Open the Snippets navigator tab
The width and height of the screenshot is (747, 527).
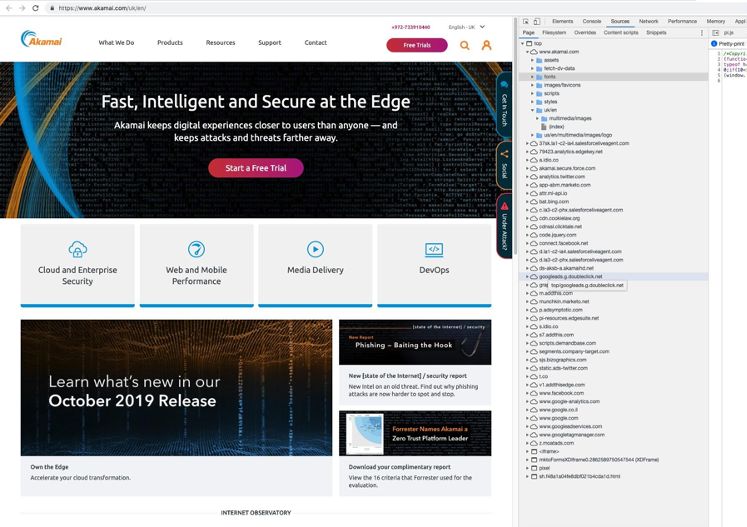(656, 33)
